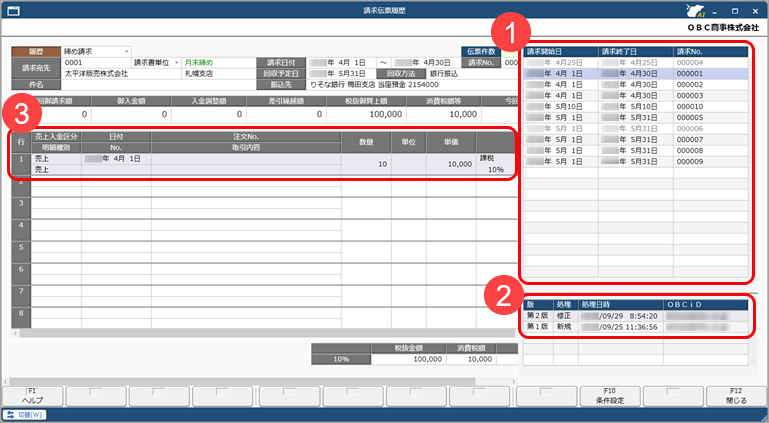Select invoice row No. 000010
Viewport: 769px width, 423px height.
[636, 106]
